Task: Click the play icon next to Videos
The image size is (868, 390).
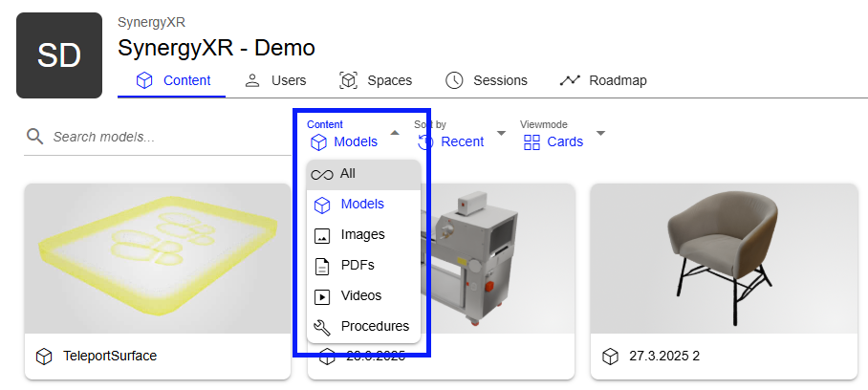Action: coord(321,297)
